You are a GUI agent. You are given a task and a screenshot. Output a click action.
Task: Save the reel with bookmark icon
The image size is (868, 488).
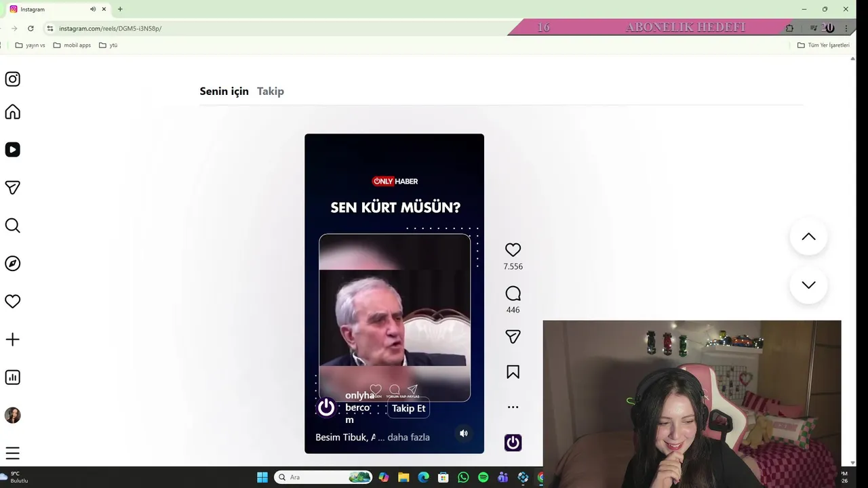click(x=513, y=372)
